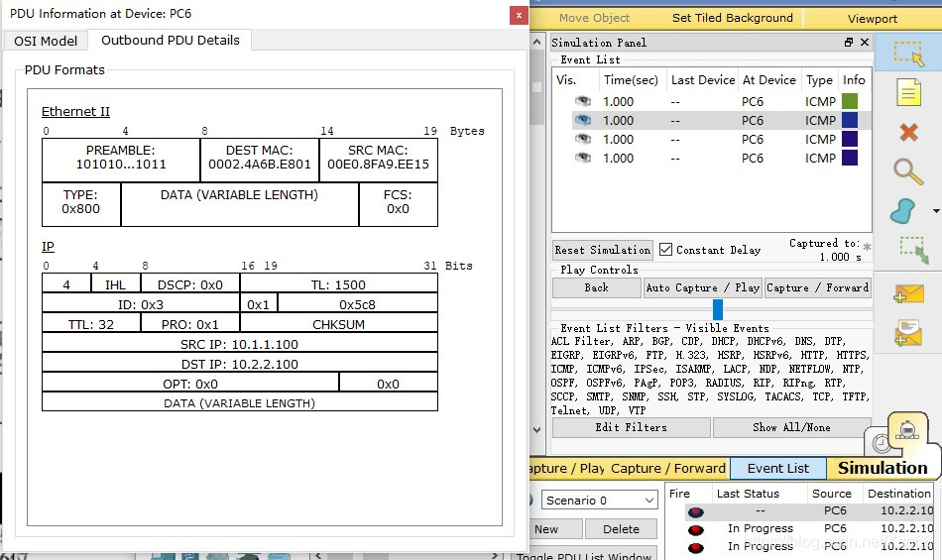This screenshot has width=942, height=560.
Task: Toggle visibility eye of highlighted second ICMP event
Action: point(583,120)
